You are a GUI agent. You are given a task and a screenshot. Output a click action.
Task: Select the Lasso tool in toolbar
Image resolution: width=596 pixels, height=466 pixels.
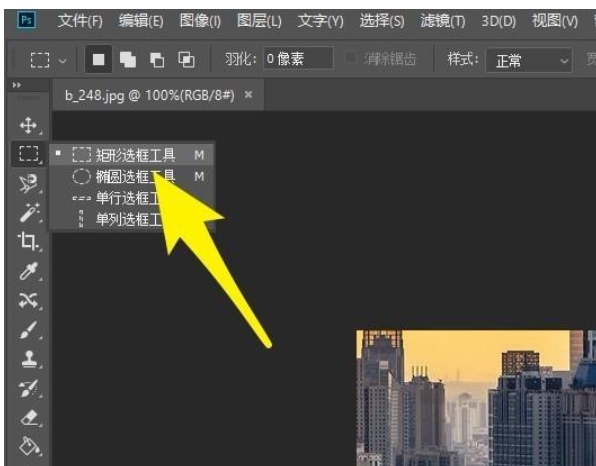coord(29,184)
